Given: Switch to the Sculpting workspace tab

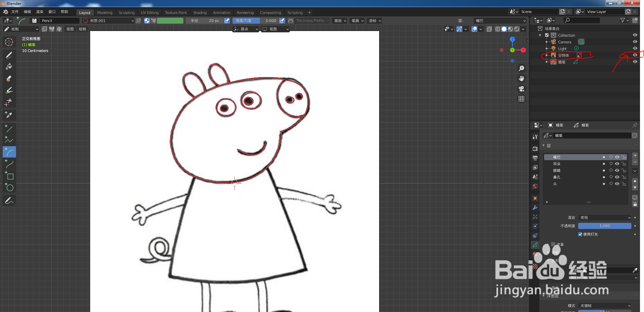Looking at the screenshot, I should 127,13.
